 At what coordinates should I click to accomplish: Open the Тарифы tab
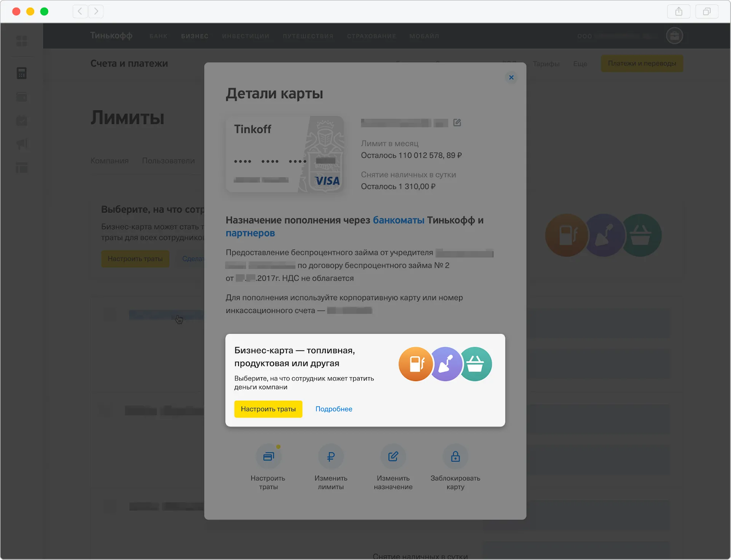point(546,64)
